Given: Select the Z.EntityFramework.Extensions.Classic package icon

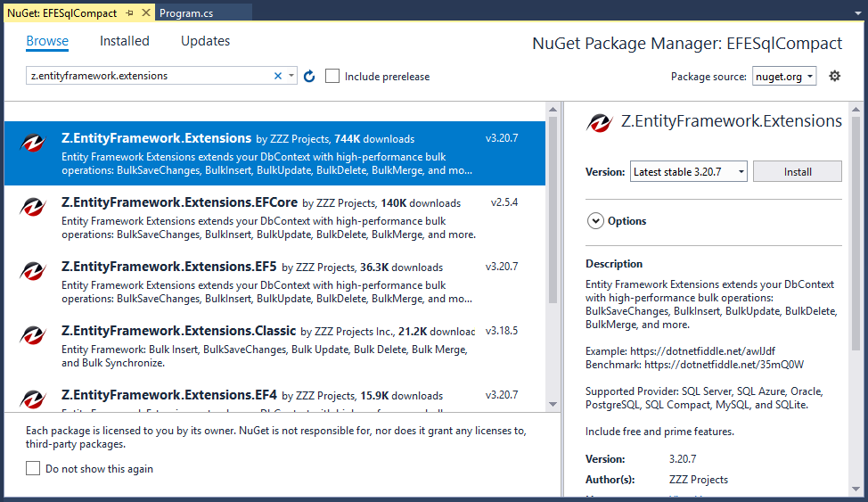Looking at the screenshot, I should tap(33, 336).
